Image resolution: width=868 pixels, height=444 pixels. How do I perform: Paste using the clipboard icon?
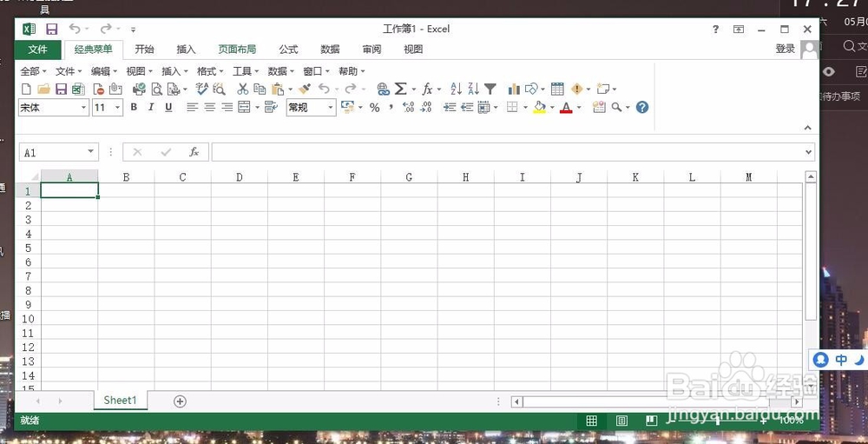pos(278,89)
